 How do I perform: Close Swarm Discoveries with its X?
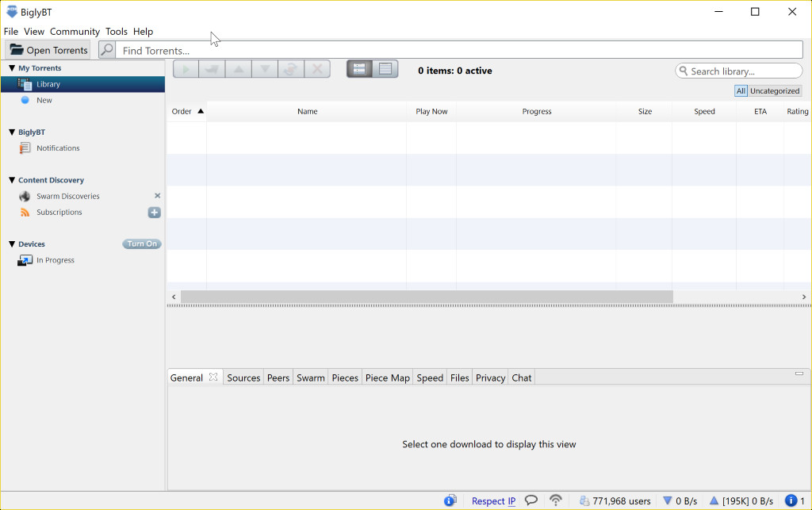pyautogui.click(x=158, y=196)
